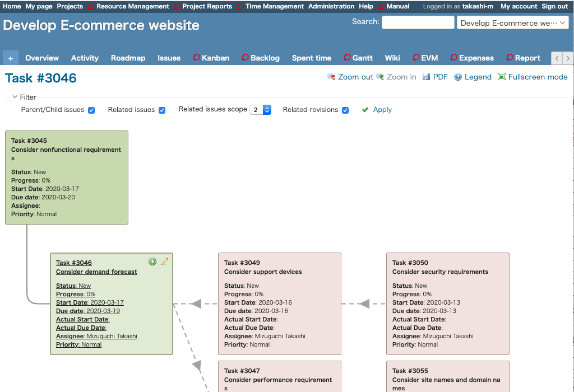The height and width of the screenshot is (392, 574).
Task: Click the red icon beside Time Management
Action: [x=240, y=7]
